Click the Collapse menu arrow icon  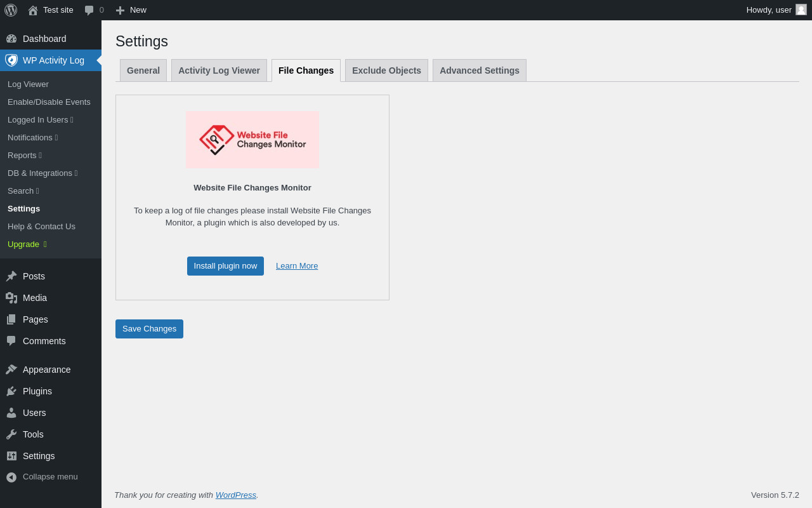tap(11, 477)
